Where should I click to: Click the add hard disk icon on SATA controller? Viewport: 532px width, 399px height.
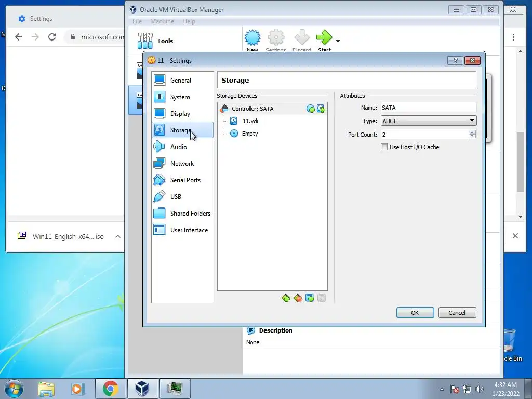point(321,109)
